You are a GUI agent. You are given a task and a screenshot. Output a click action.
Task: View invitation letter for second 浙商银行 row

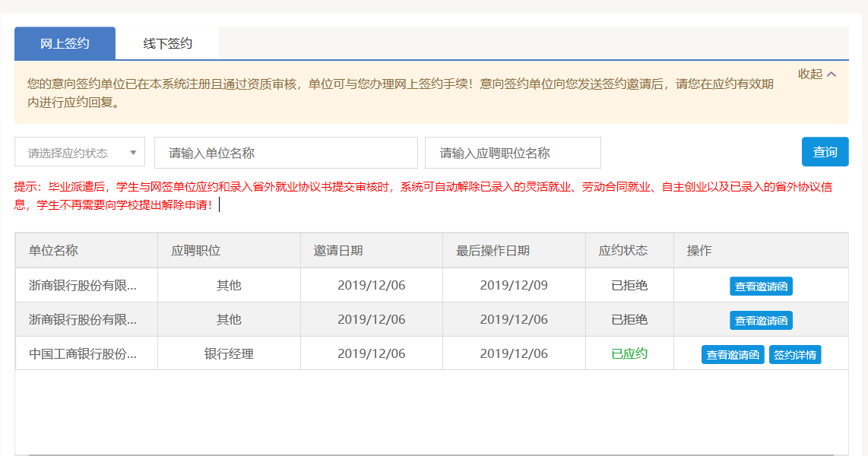[761, 320]
